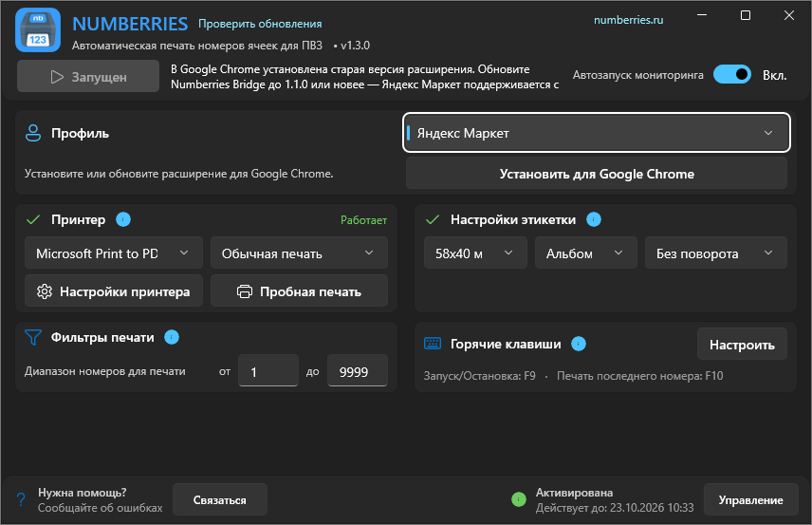This screenshot has height=525, width=812.
Task: Change the Альбом orientation dropdown
Action: coord(585,253)
